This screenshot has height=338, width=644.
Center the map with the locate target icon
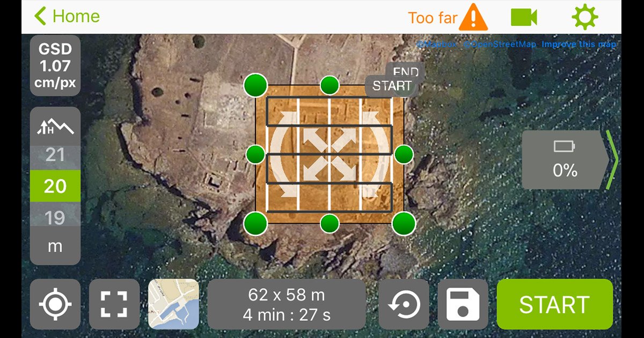[x=55, y=304]
